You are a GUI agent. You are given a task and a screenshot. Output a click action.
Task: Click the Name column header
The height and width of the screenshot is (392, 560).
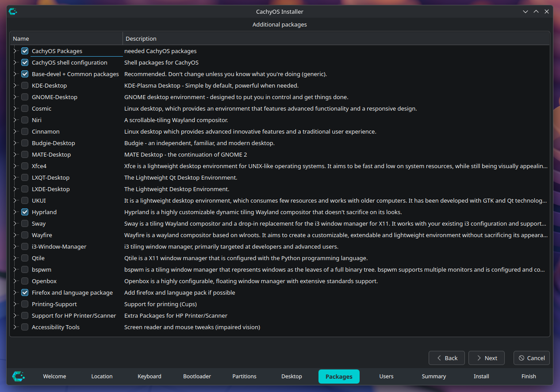(x=21, y=38)
